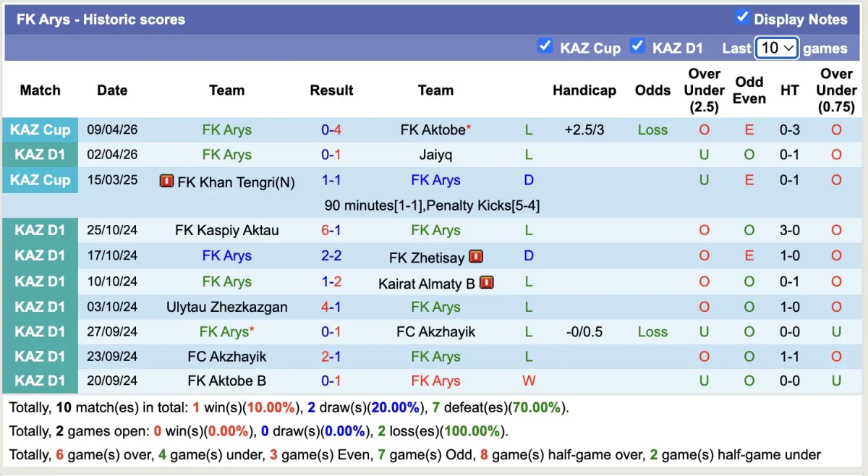The height and width of the screenshot is (476, 868).
Task: Select FC Akzhayik in the 23/09/24 match
Action: pyautogui.click(x=226, y=357)
